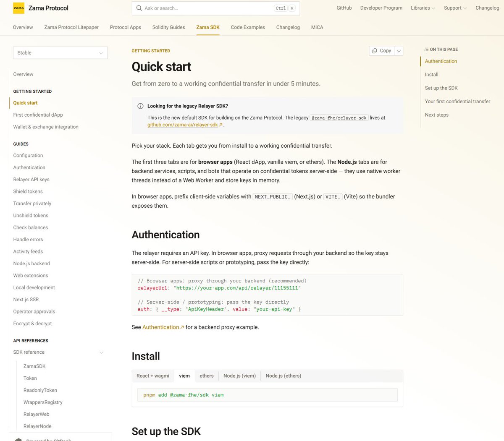Click the search magnifier icon
504x441 pixels.
click(x=139, y=8)
